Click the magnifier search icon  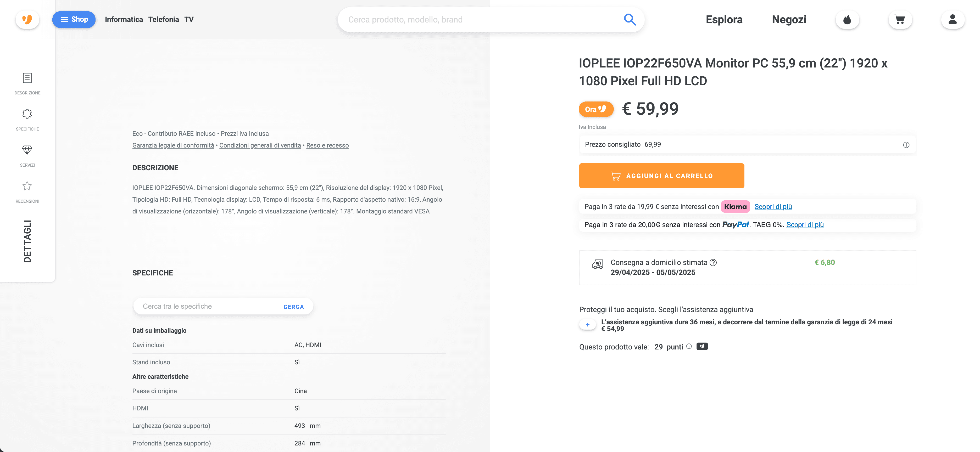630,19
